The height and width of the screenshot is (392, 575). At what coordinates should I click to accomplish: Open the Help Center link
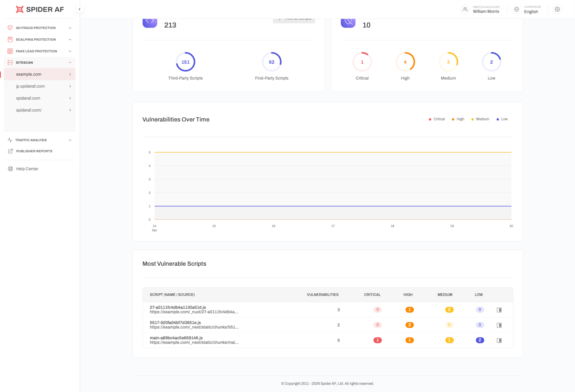tap(27, 169)
